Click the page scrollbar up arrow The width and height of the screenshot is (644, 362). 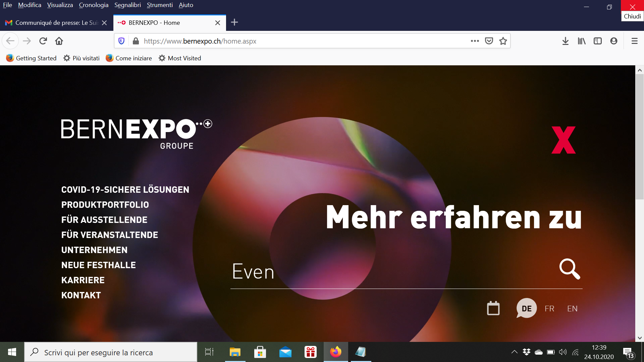(x=640, y=70)
